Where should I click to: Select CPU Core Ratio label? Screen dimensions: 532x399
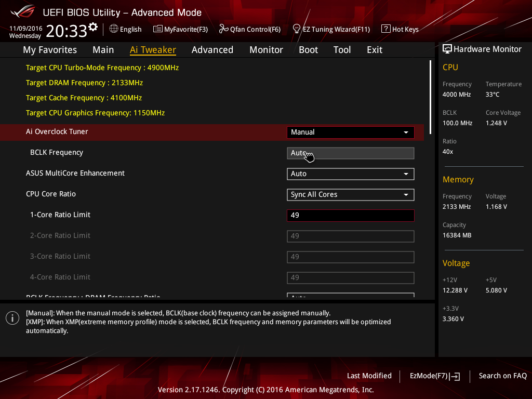pos(51,194)
